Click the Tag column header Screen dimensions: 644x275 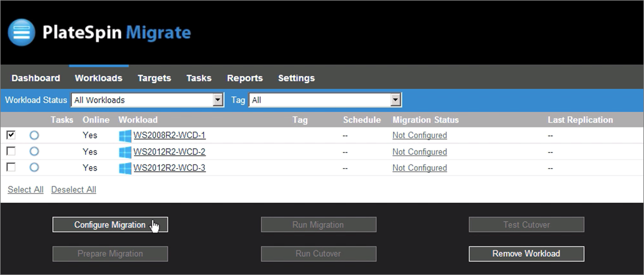(300, 120)
